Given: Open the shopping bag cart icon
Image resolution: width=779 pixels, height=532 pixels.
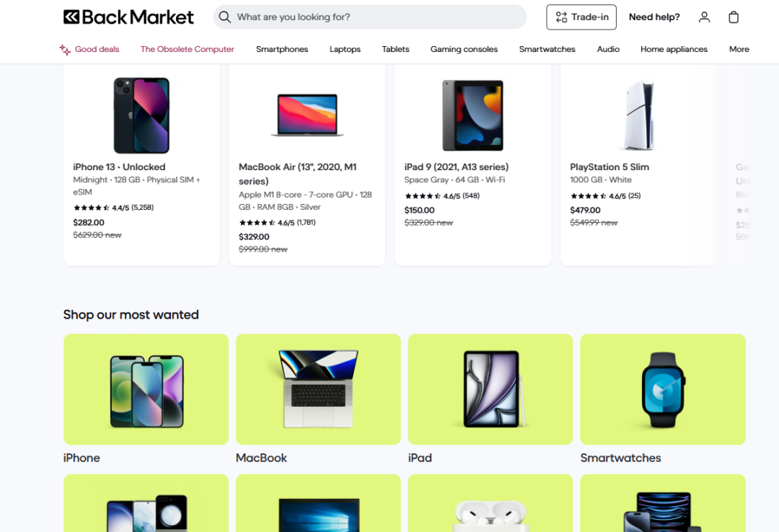Looking at the screenshot, I should tap(734, 17).
